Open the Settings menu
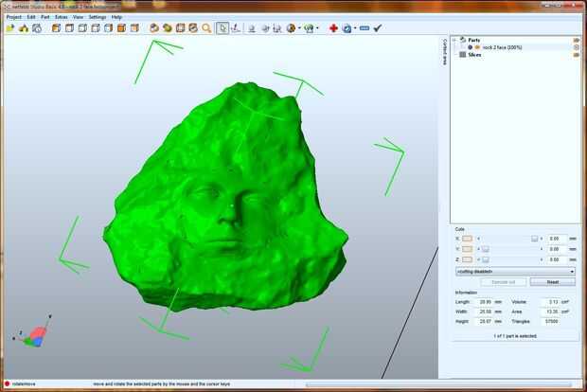 (x=98, y=17)
